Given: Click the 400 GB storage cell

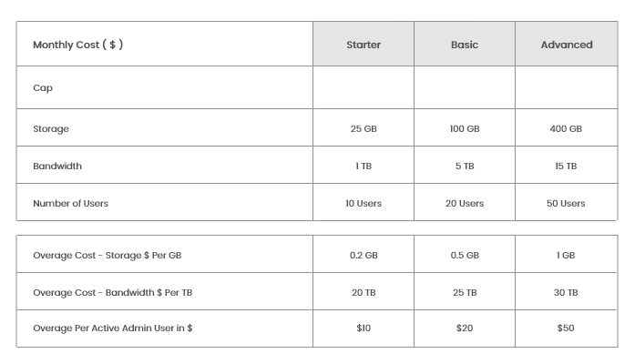Looking at the screenshot, I should coord(566,129).
